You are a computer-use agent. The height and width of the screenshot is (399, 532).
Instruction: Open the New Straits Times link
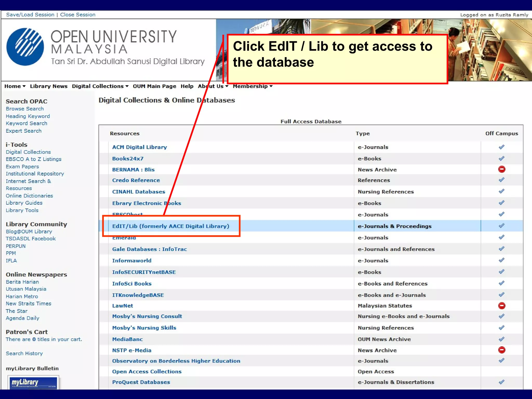(29, 303)
